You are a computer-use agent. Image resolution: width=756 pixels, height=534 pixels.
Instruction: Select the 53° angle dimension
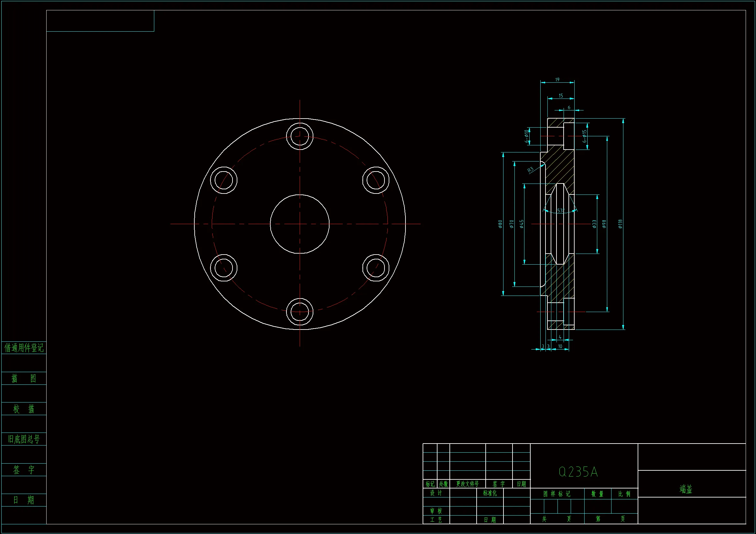(x=560, y=211)
